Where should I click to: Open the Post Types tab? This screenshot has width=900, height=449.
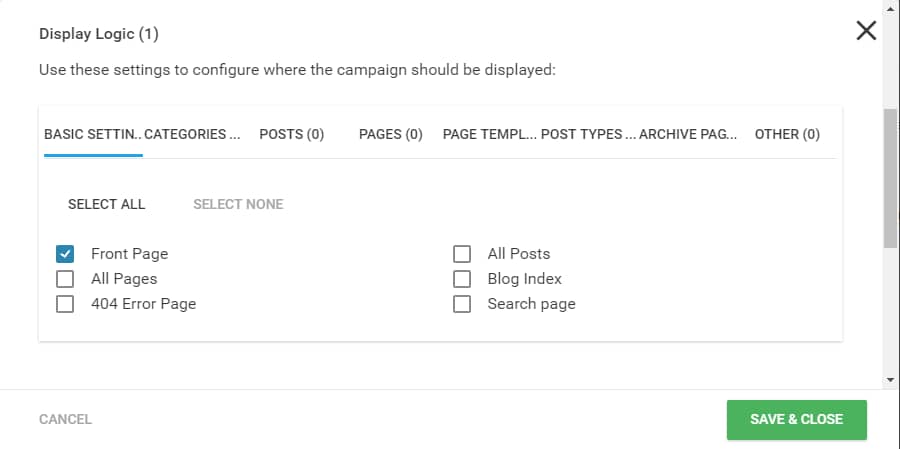[x=589, y=134]
